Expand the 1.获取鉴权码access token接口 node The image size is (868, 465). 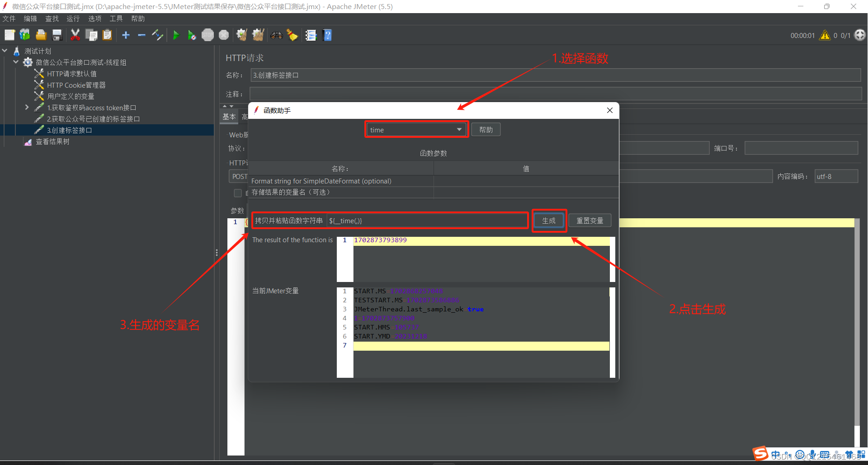click(x=27, y=107)
